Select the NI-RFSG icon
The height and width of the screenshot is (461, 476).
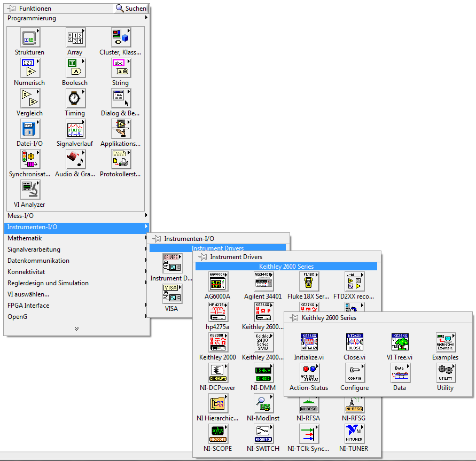(354, 405)
